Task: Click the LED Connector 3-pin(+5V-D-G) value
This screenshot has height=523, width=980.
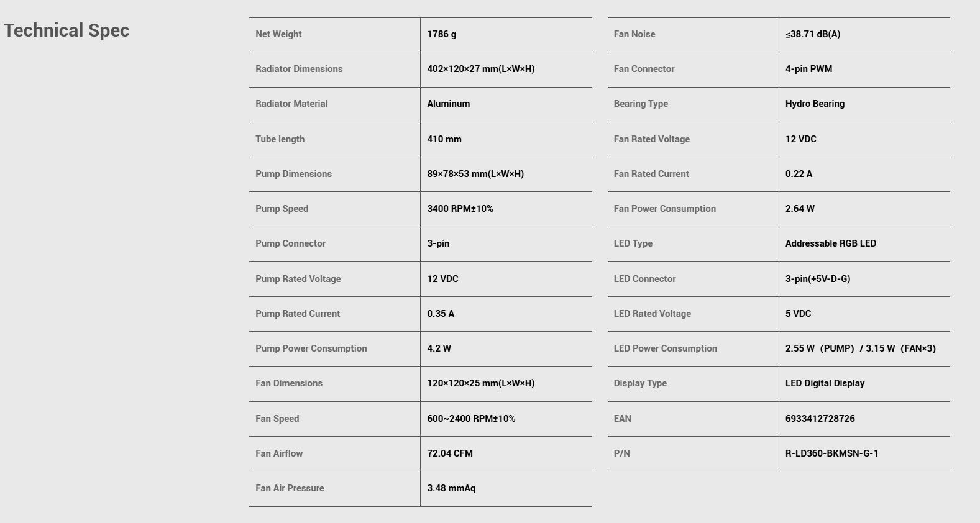Action: [x=818, y=279]
